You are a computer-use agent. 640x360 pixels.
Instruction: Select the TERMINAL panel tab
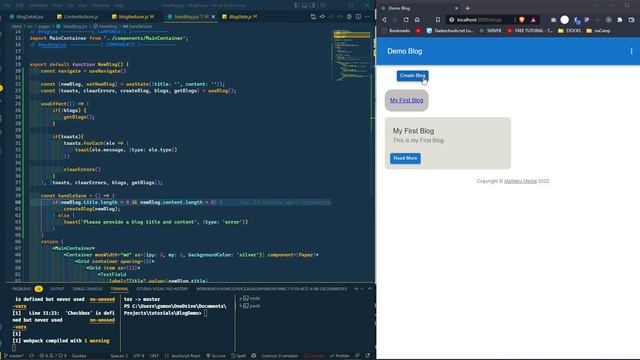(x=119, y=289)
